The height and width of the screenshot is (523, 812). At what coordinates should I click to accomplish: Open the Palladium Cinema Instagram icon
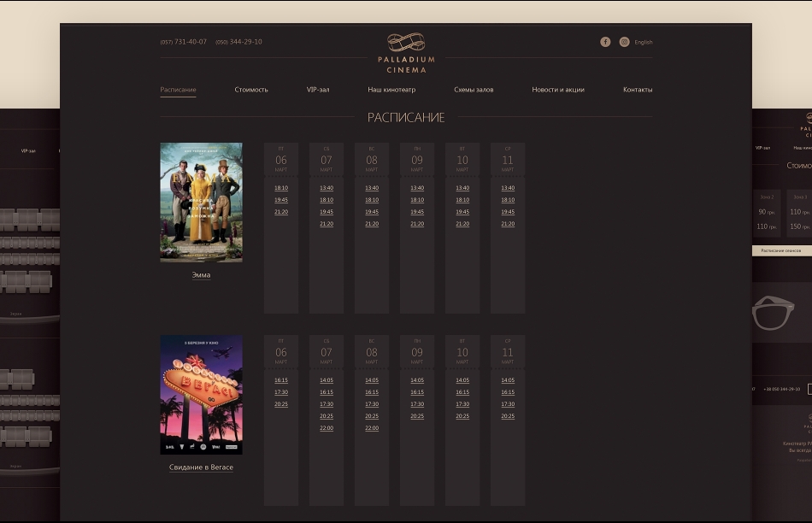pos(624,42)
